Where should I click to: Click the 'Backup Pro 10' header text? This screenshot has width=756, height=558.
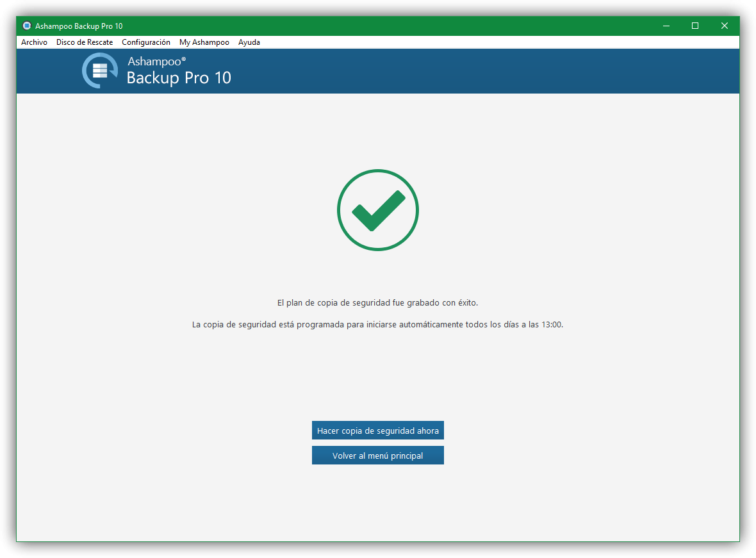(x=179, y=78)
